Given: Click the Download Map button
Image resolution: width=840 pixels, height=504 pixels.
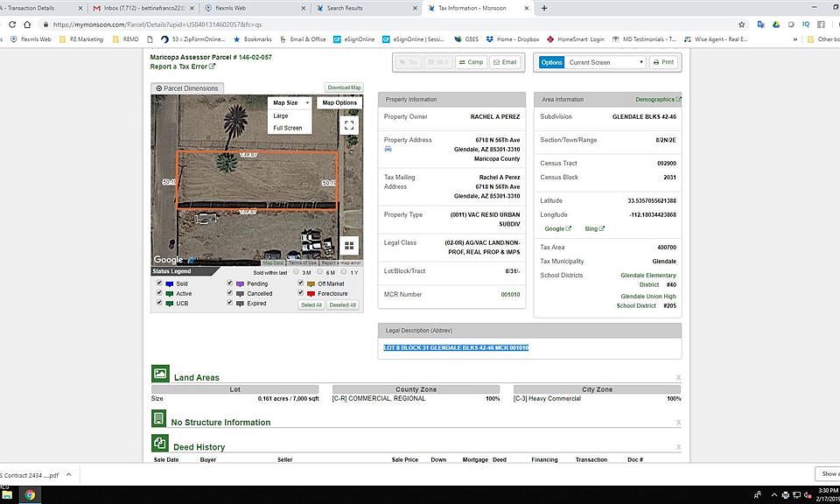Looking at the screenshot, I should [x=344, y=87].
